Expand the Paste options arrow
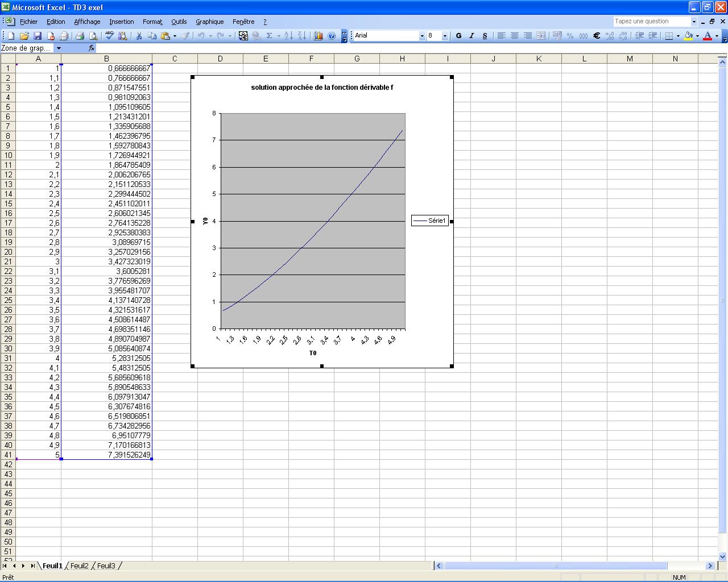The image size is (728, 582). (175, 36)
